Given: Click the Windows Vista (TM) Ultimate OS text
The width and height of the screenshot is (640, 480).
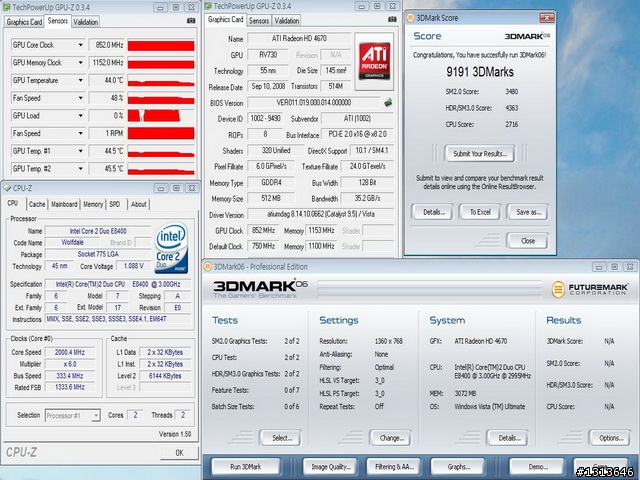Looking at the screenshot, I should [490, 407].
